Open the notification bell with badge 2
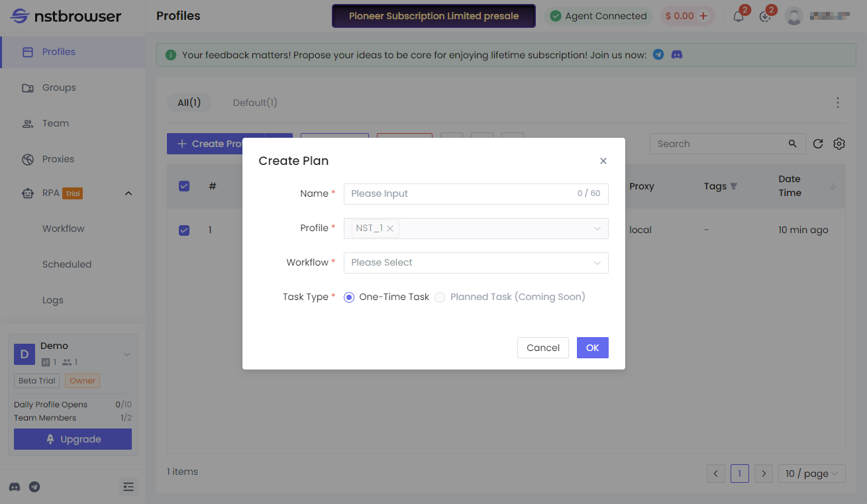Image resolution: width=867 pixels, height=504 pixels. coord(739,16)
